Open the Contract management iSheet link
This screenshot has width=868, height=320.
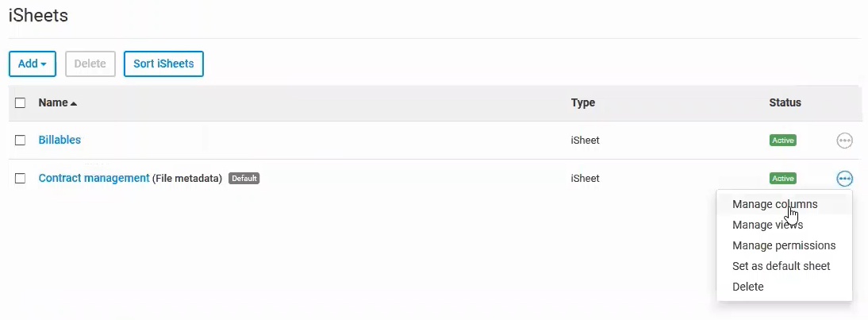94,178
